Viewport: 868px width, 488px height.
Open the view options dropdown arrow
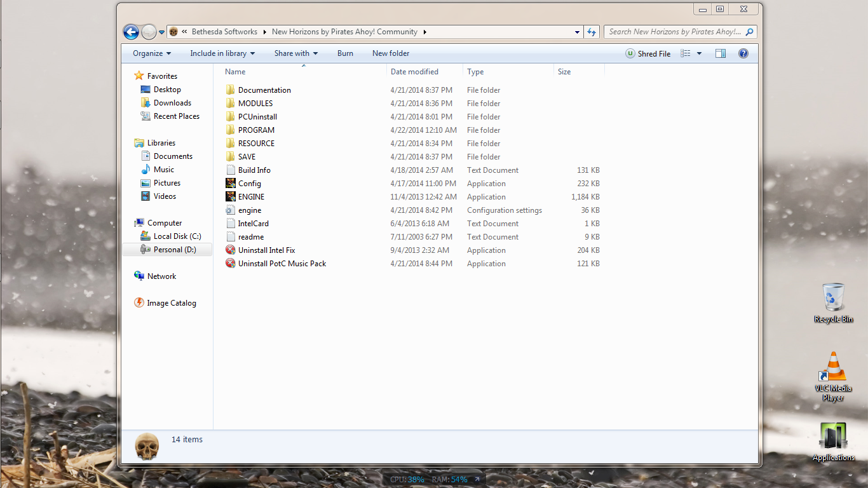point(699,54)
